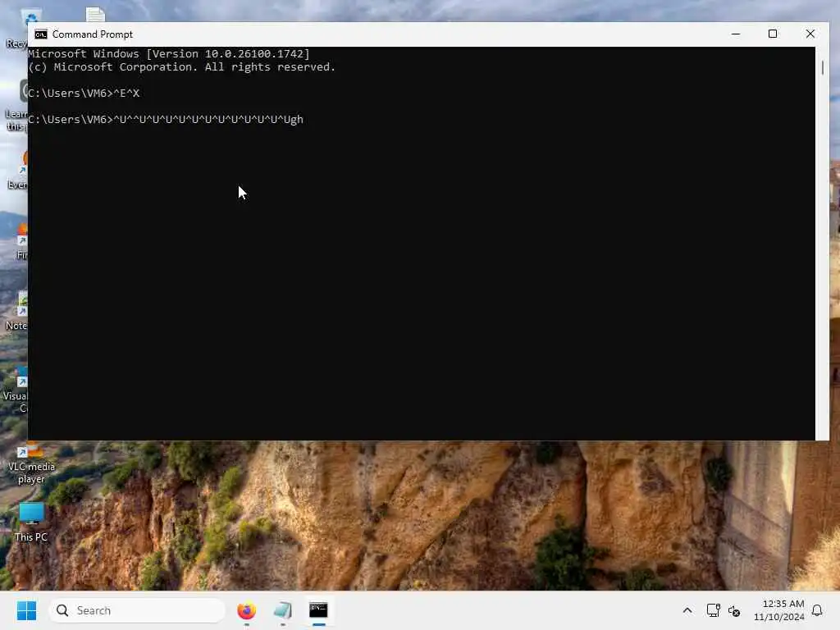Open the notepad-like app in taskbar

282,610
